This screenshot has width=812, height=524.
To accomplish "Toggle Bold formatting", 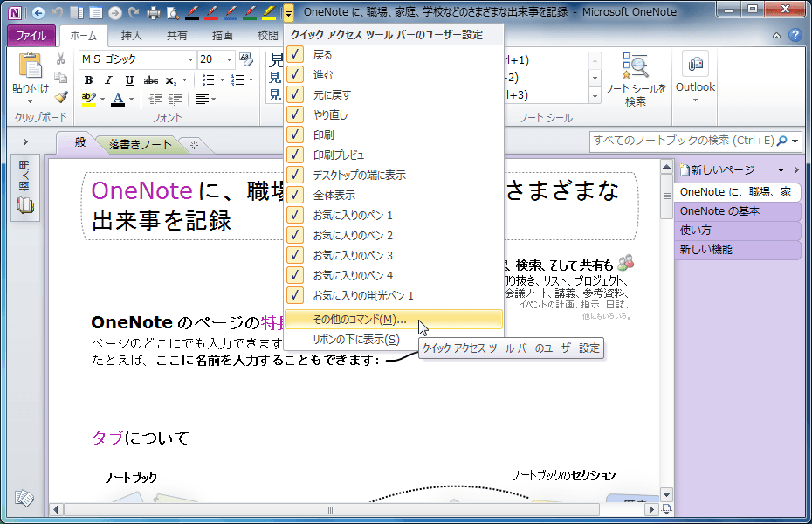I will (x=88, y=80).
